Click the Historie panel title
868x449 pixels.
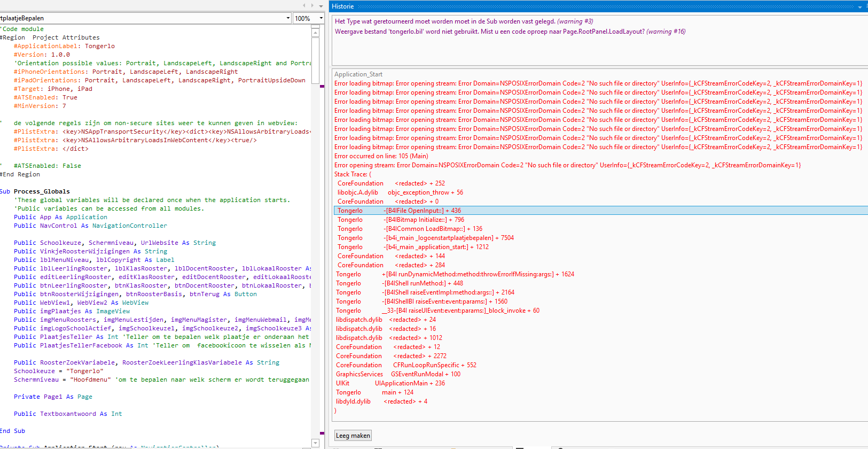point(343,6)
